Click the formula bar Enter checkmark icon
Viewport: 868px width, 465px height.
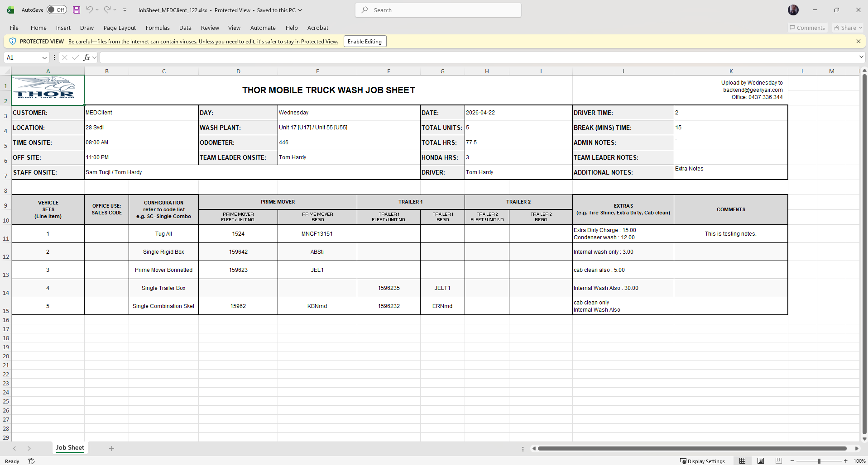[x=76, y=57]
